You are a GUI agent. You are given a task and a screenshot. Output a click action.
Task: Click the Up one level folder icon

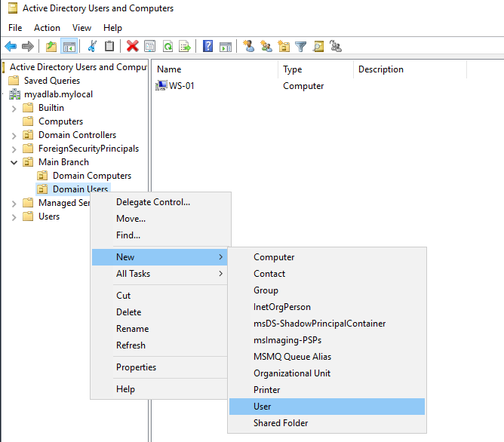click(51, 47)
